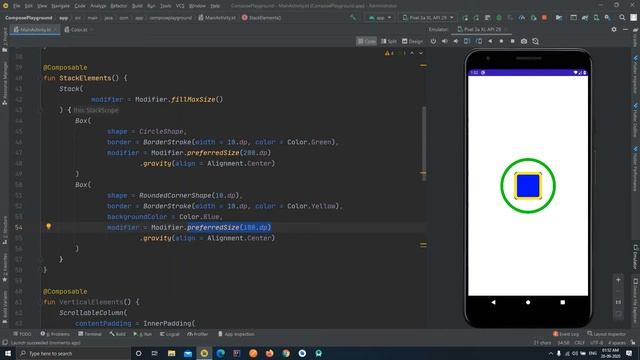Open the Refactor menu

[118, 6]
